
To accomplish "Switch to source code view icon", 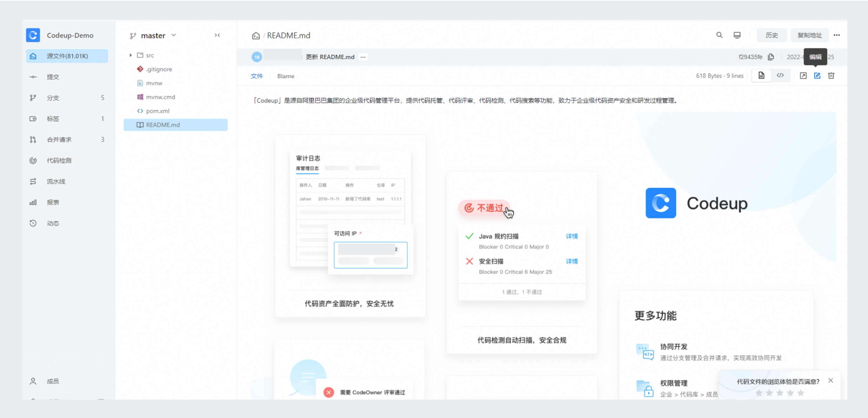I will (x=780, y=75).
